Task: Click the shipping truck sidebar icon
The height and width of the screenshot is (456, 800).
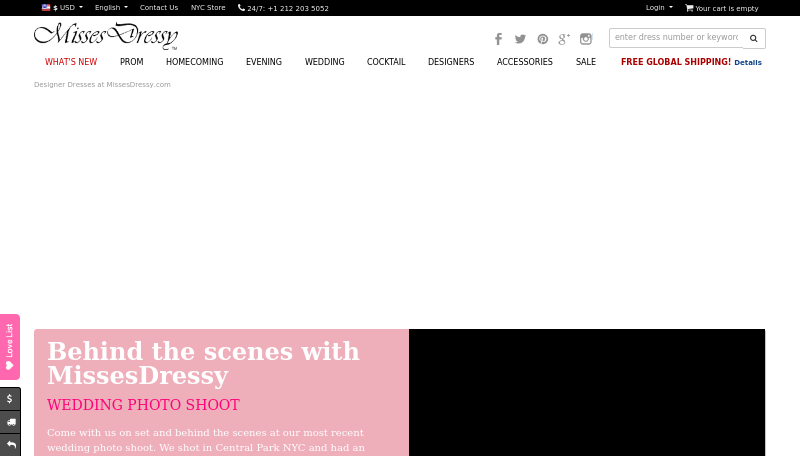Action: click(10, 422)
